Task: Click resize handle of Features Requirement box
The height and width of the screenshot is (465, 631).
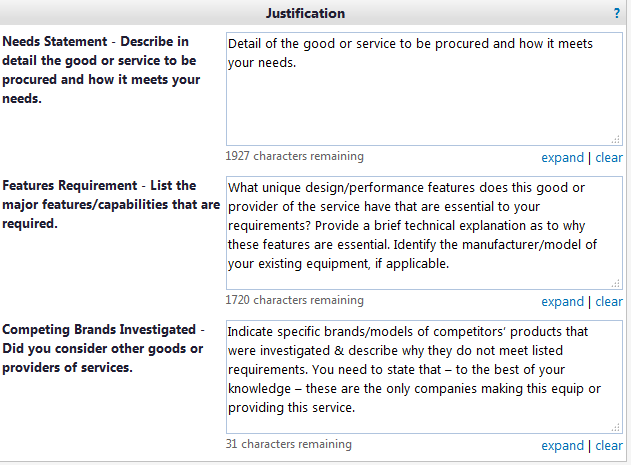Action: tap(616, 284)
